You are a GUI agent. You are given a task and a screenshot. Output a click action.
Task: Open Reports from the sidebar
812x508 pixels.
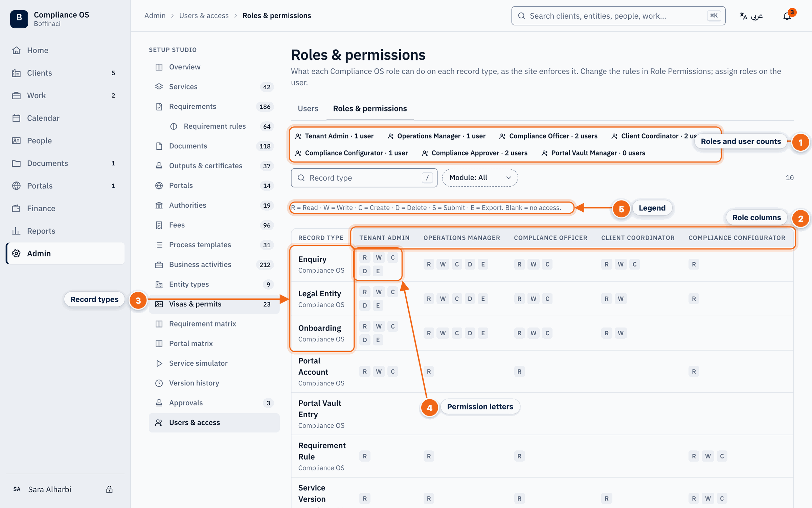tap(65, 231)
